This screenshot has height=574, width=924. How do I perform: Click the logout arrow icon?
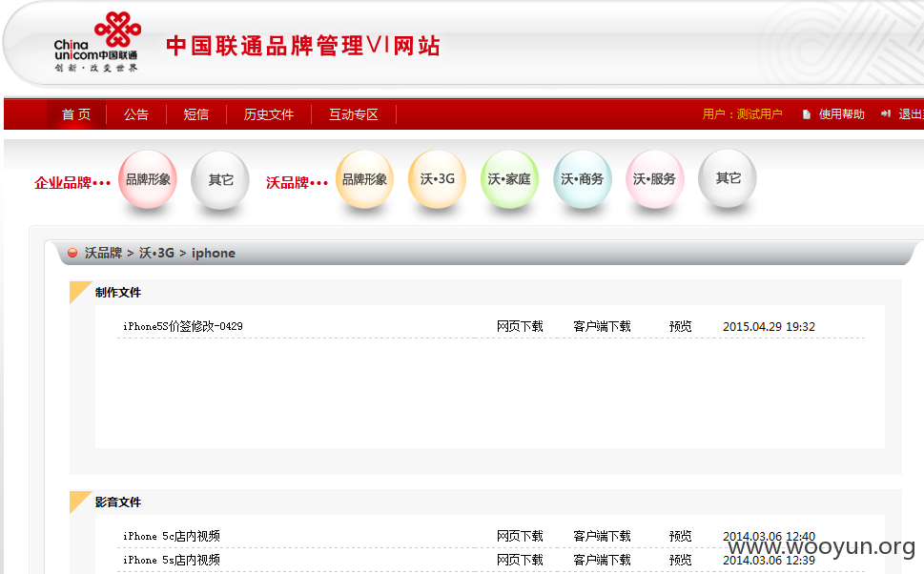(x=886, y=113)
